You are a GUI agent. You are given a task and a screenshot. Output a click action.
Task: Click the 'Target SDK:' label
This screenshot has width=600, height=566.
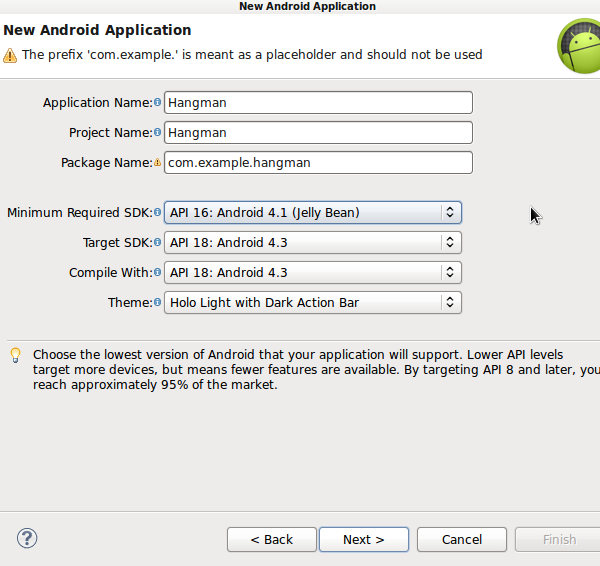(118, 243)
